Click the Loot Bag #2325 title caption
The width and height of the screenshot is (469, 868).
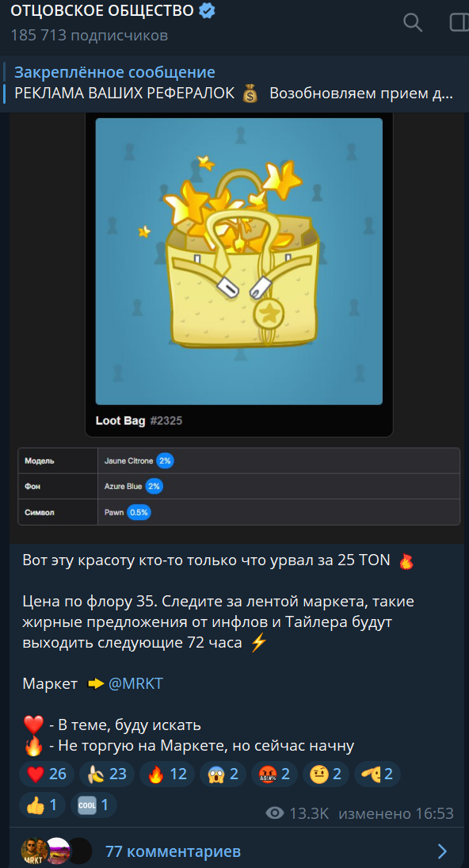pyautogui.click(x=139, y=421)
